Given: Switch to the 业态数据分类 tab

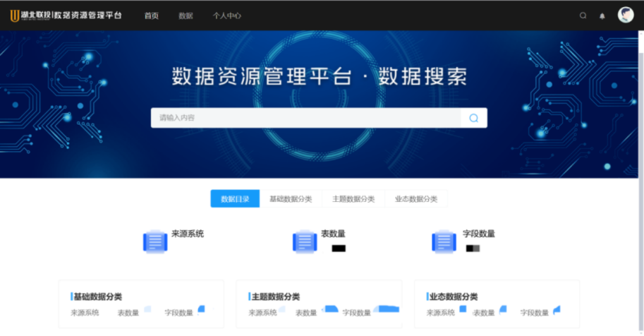Looking at the screenshot, I should (x=416, y=199).
